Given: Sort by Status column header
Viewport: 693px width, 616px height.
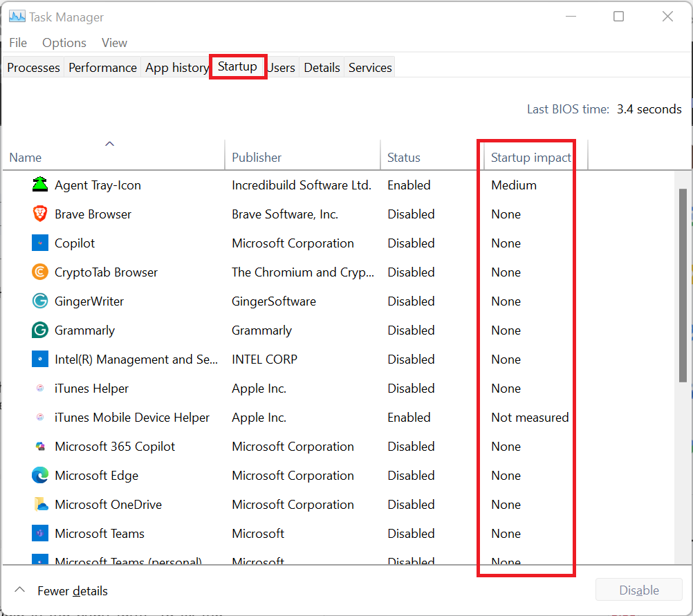Looking at the screenshot, I should click(x=404, y=158).
